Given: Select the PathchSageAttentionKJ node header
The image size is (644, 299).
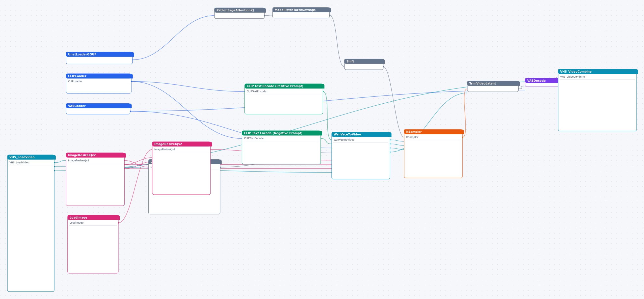Looking at the screenshot, I should [x=240, y=10].
